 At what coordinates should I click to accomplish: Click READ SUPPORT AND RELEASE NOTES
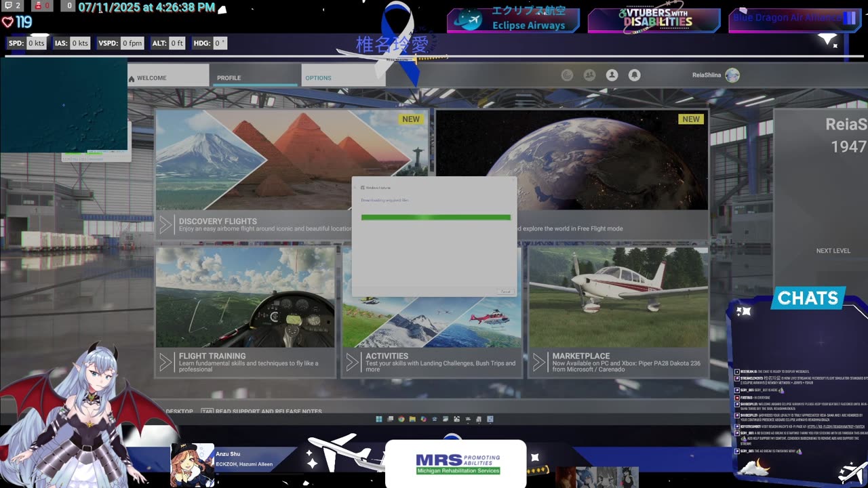point(269,411)
